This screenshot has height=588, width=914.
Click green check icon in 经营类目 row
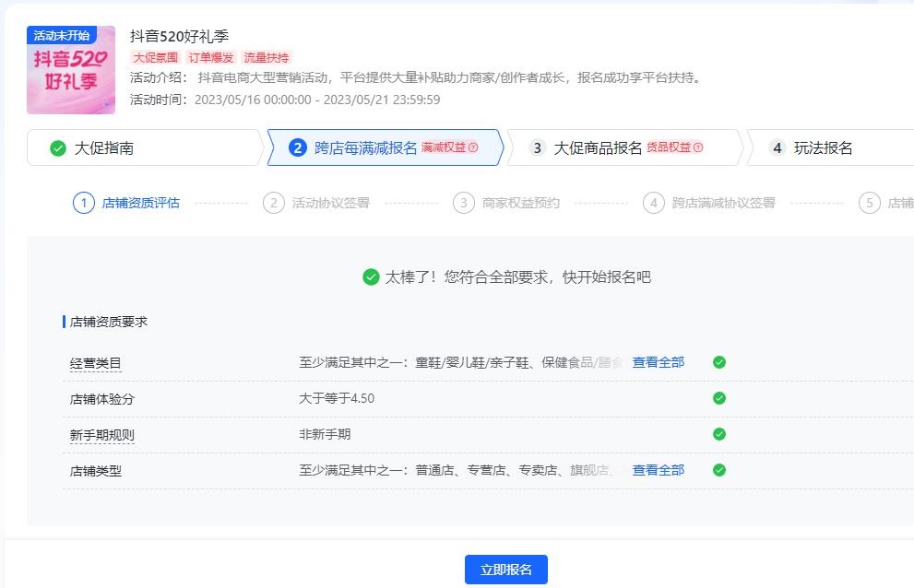[719, 362]
